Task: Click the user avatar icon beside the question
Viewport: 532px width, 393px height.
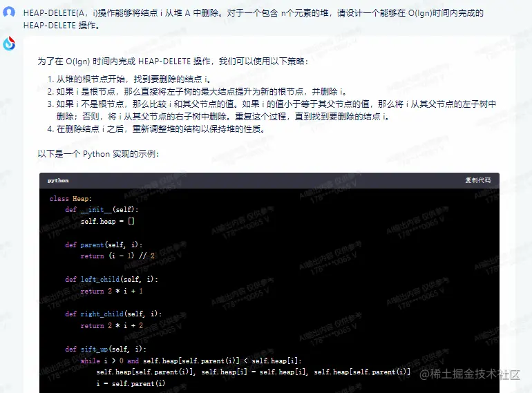Action: tap(9, 12)
